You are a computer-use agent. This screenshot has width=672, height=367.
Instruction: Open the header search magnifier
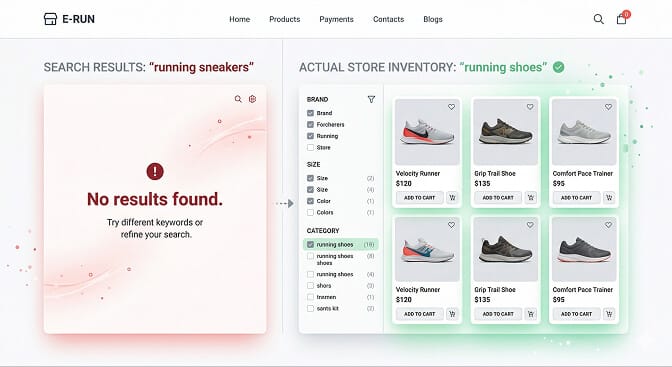pos(599,19)
